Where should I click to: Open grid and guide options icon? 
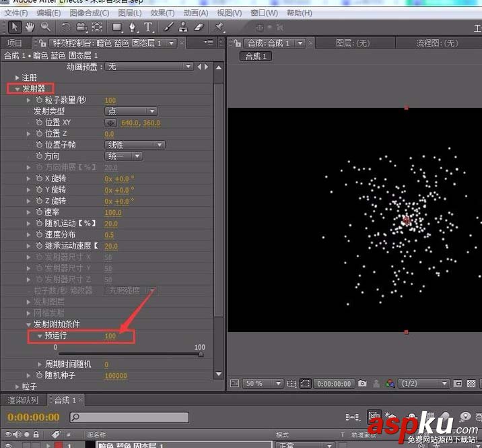[291, 383]
